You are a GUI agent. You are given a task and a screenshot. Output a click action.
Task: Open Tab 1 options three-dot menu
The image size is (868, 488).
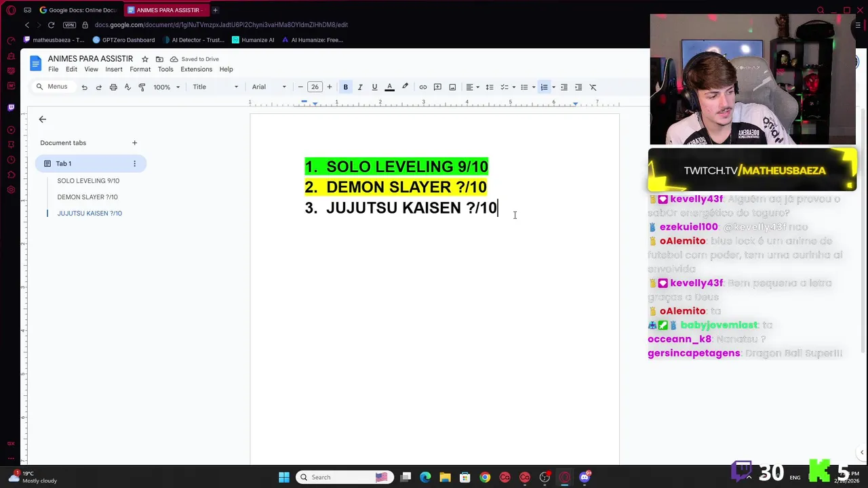[134, 163]
